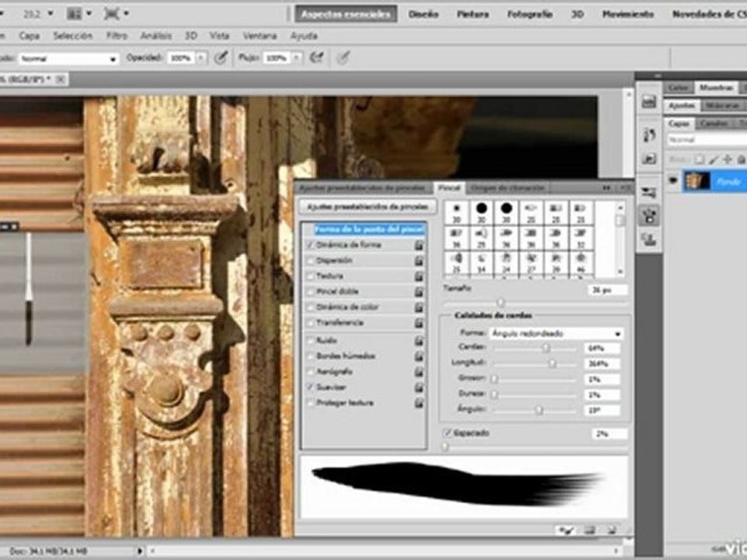Open the Arrange Documents icon
The image size is (747, 560).
click(75, 14)
